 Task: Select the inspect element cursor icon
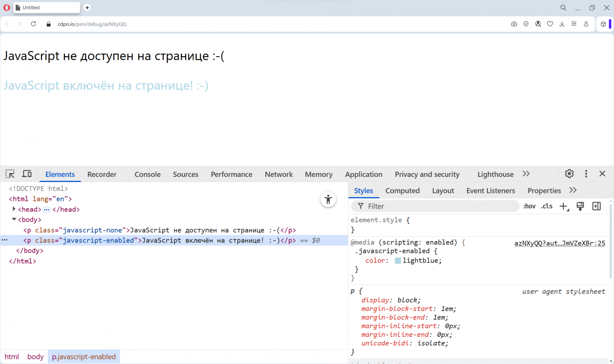(10, 173)
